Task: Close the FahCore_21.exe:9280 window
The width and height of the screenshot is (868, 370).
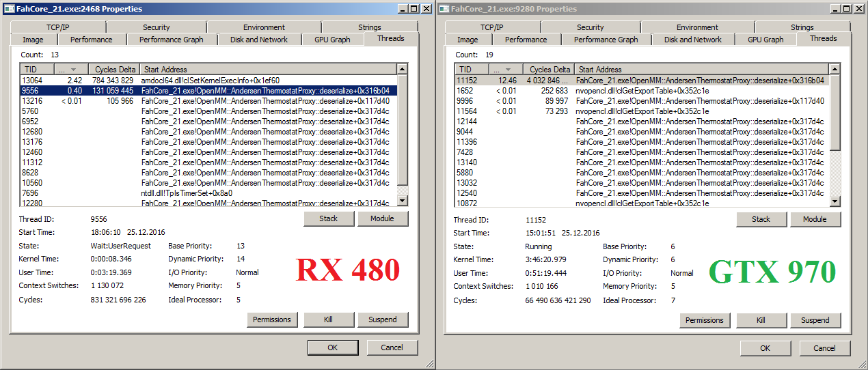Action: [x=858, y=8]
